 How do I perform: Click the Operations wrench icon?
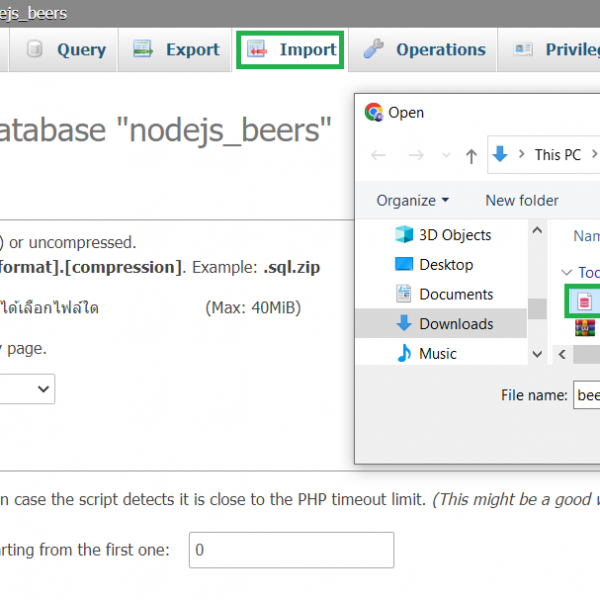coord(374,50)
